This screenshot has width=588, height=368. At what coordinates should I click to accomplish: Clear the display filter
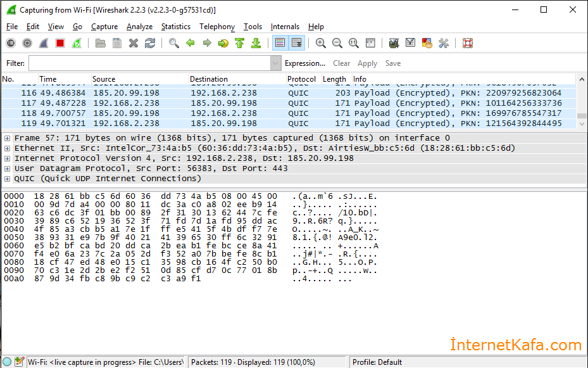[x=341, y=63]
